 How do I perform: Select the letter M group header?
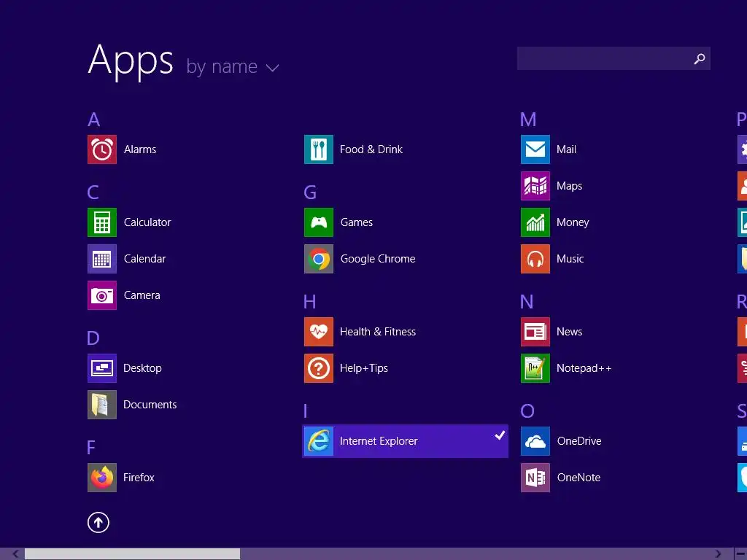(528, 120)
